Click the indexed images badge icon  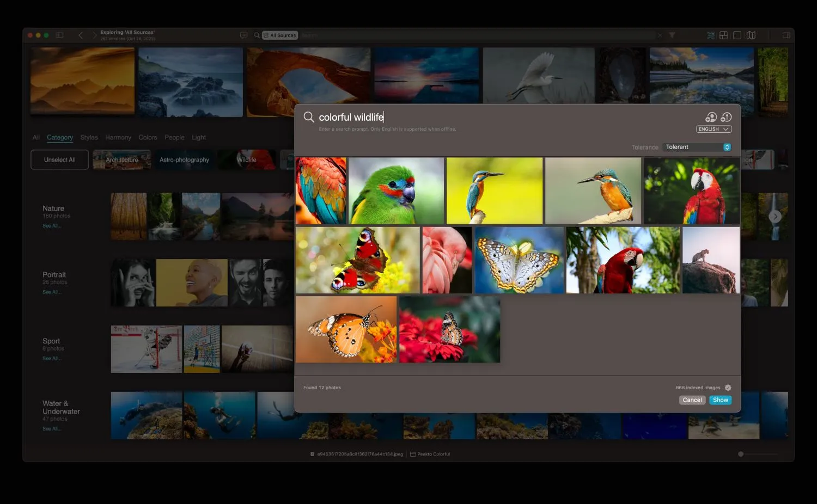[728, 388]
